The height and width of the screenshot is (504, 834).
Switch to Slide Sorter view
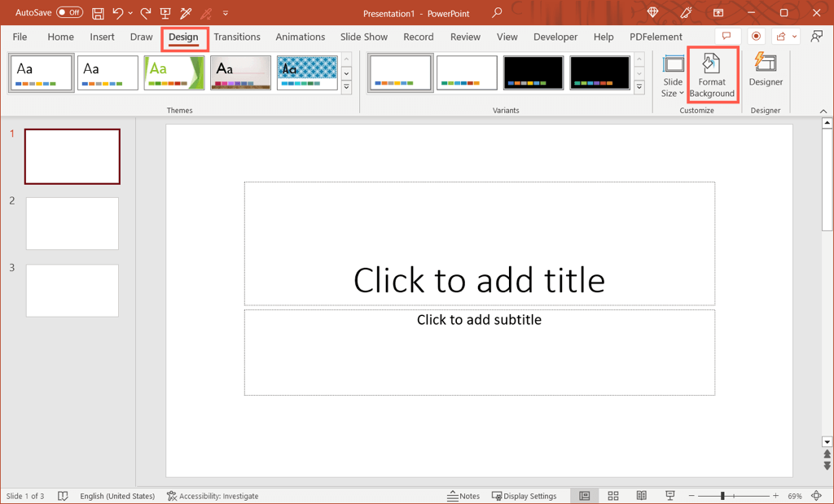click(x=613, y=496)
